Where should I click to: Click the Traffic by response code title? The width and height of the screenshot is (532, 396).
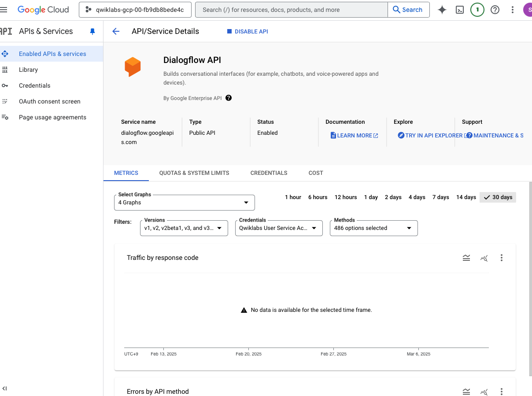click(163, 258)
